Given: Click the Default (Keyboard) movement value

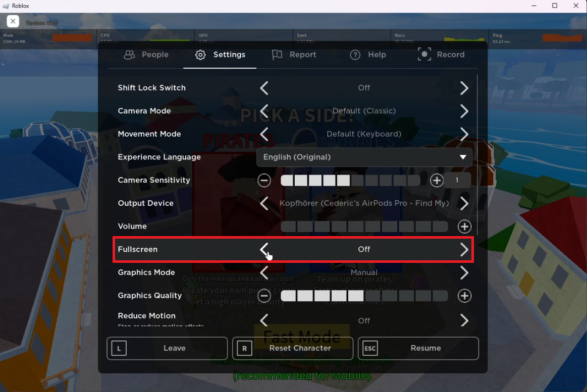Looking at the screenshot, I should [x=364, y=134].
